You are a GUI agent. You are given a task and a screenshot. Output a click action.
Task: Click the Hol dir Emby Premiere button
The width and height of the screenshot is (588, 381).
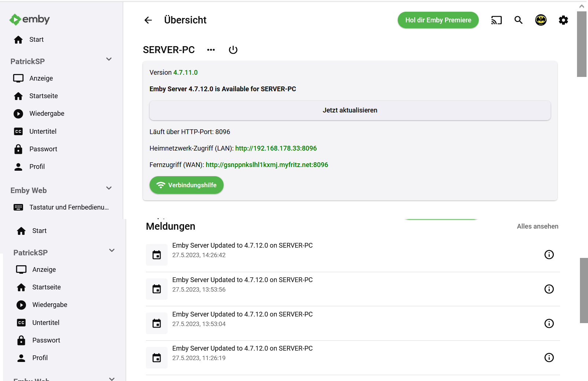(438, 20)
